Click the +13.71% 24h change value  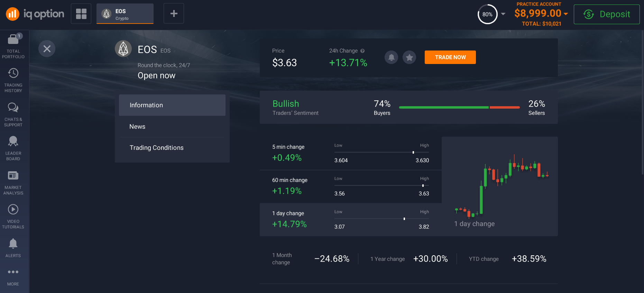click(348, 63)
